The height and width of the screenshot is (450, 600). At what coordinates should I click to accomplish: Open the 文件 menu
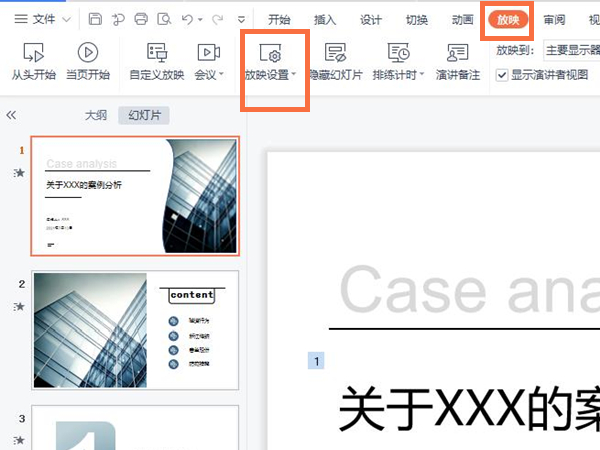tap(42, 19)
